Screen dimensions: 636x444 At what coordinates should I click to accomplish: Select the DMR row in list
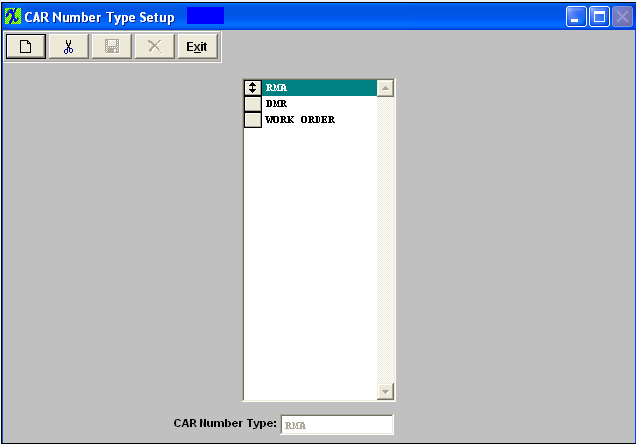pos(319,104)
